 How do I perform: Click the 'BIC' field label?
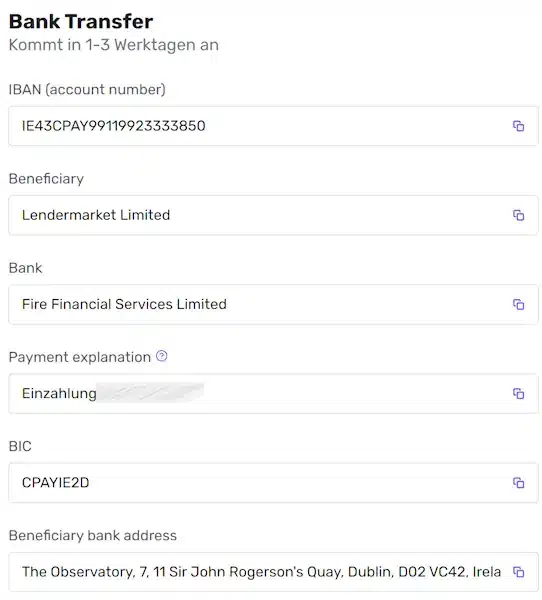(x=20, y=446)
